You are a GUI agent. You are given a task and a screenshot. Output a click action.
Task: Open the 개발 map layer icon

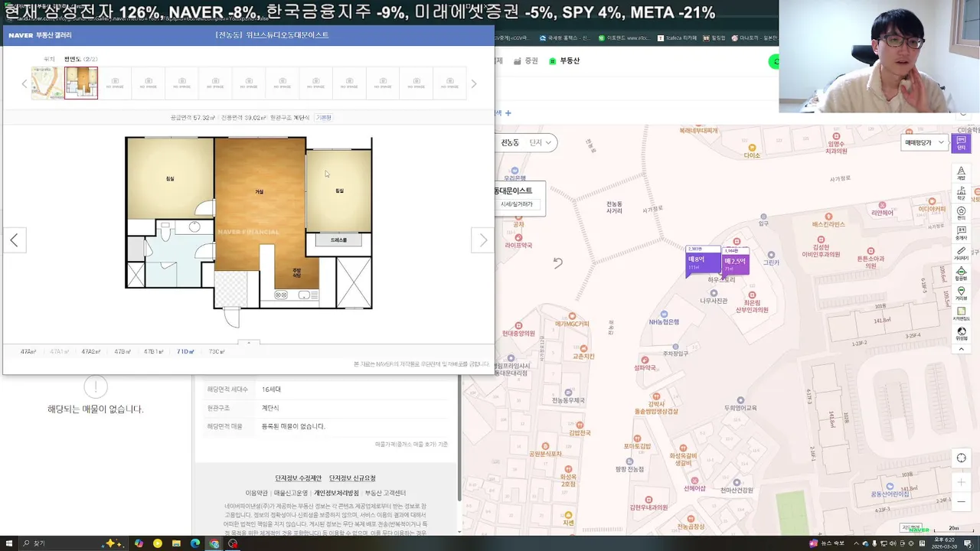(961, 173)
